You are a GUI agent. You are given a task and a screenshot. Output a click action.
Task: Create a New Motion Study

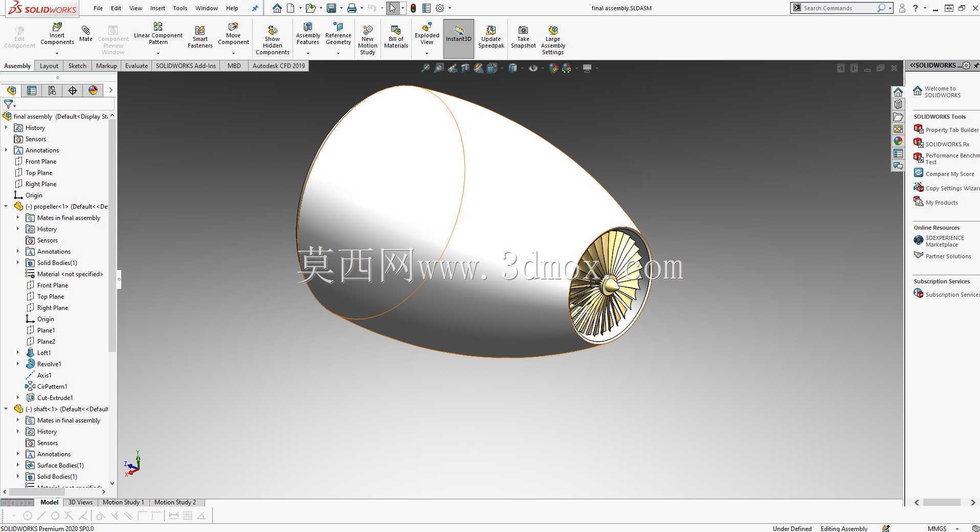[368, 40]
